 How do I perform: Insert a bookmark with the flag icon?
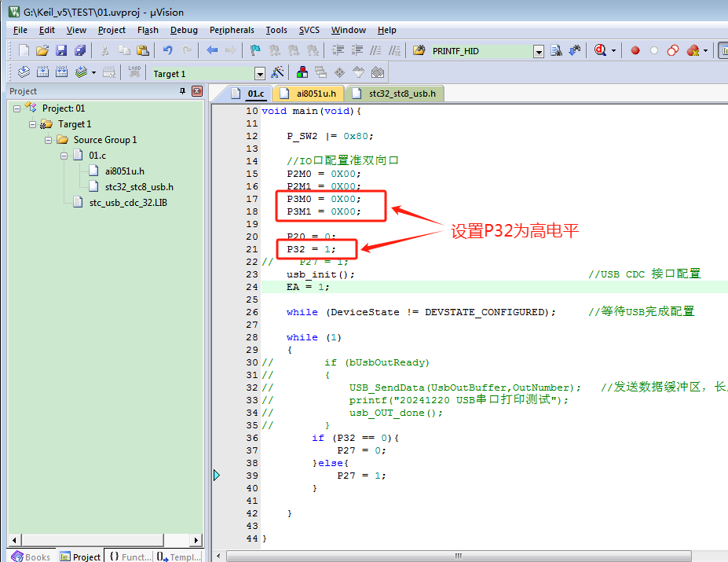tap(255, 50)
